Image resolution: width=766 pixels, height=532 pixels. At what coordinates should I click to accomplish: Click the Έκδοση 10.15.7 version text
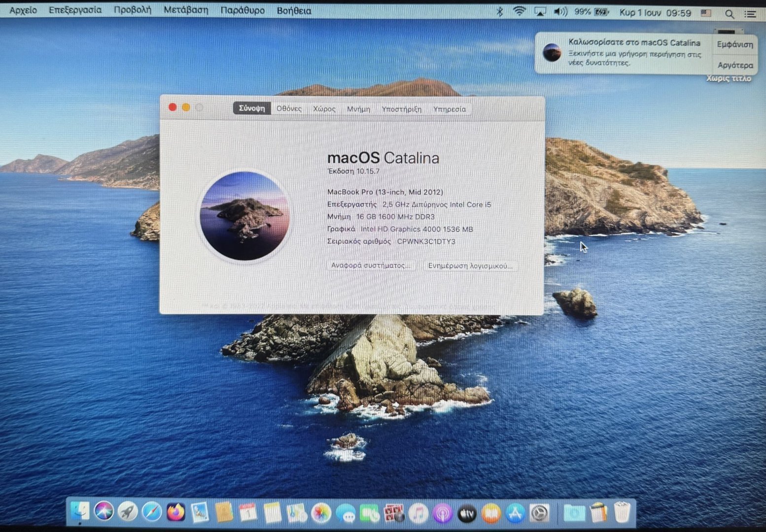[353, 171]
